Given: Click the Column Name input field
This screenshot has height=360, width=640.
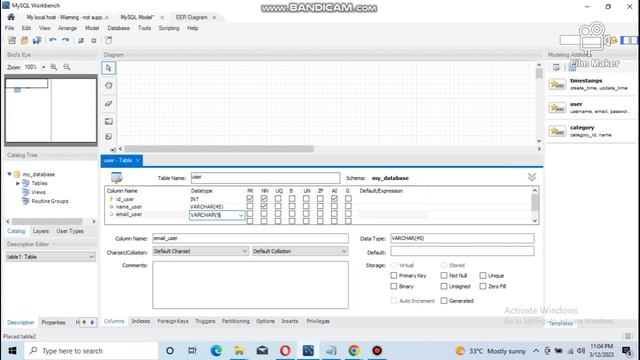Looking at the screenshot, I should click(251, 238).
